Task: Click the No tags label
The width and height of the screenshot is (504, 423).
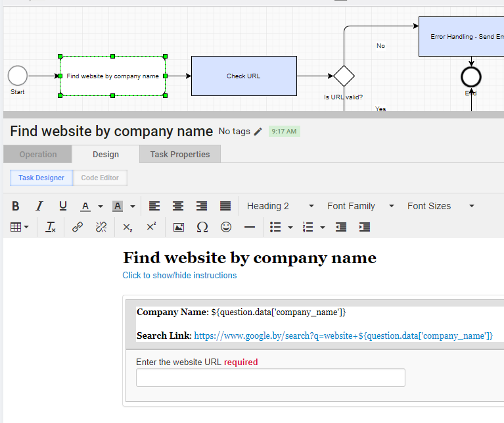Action: [x=235, y=132]
